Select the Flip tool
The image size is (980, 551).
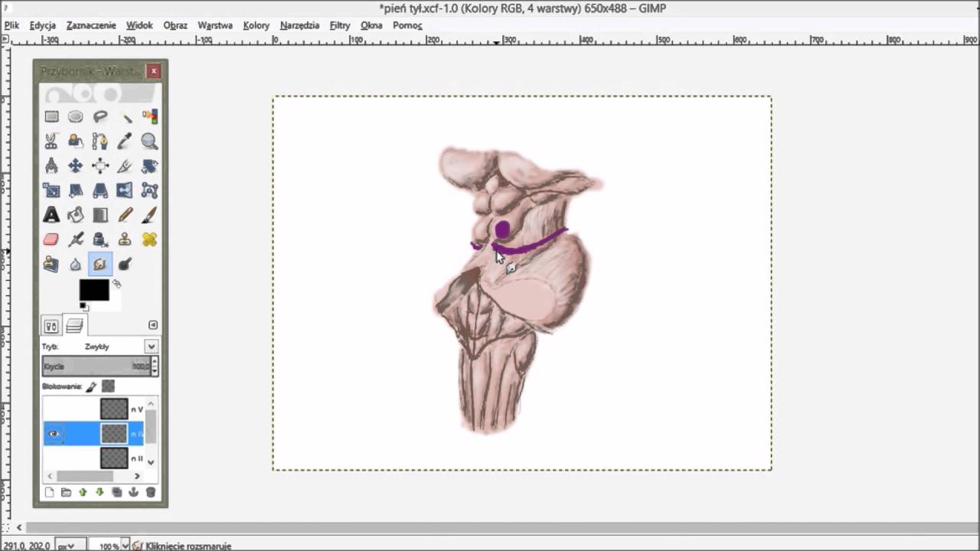click(x=125, y=190)
